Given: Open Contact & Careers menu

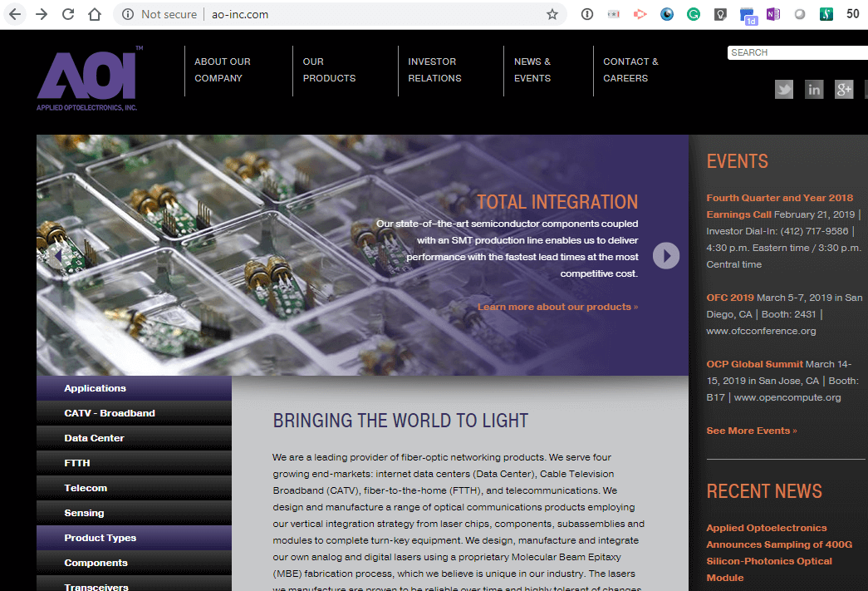Looking at the screenshot, I should point(630,70).
